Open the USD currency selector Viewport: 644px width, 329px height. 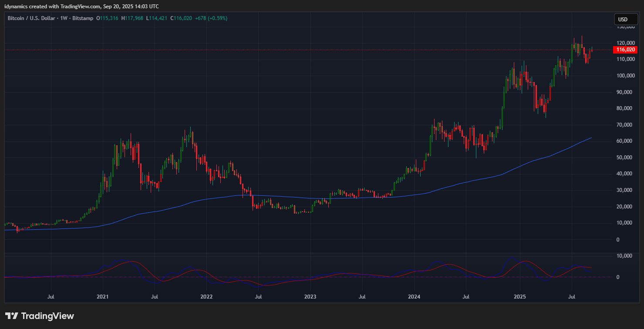(623, 19)
